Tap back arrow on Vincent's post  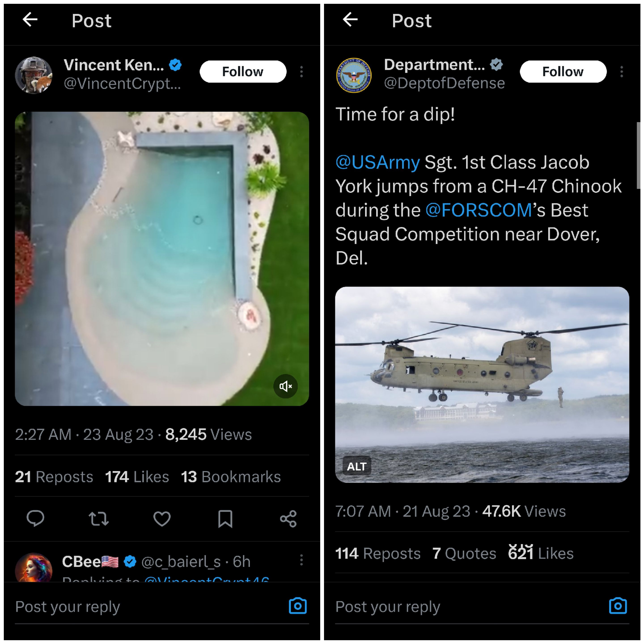(30, 20)
